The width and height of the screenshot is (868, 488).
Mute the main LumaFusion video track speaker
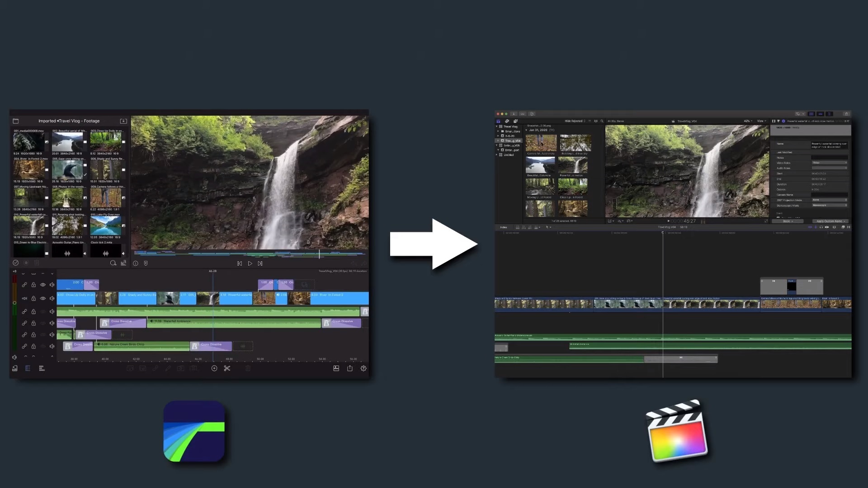point(52,299)
